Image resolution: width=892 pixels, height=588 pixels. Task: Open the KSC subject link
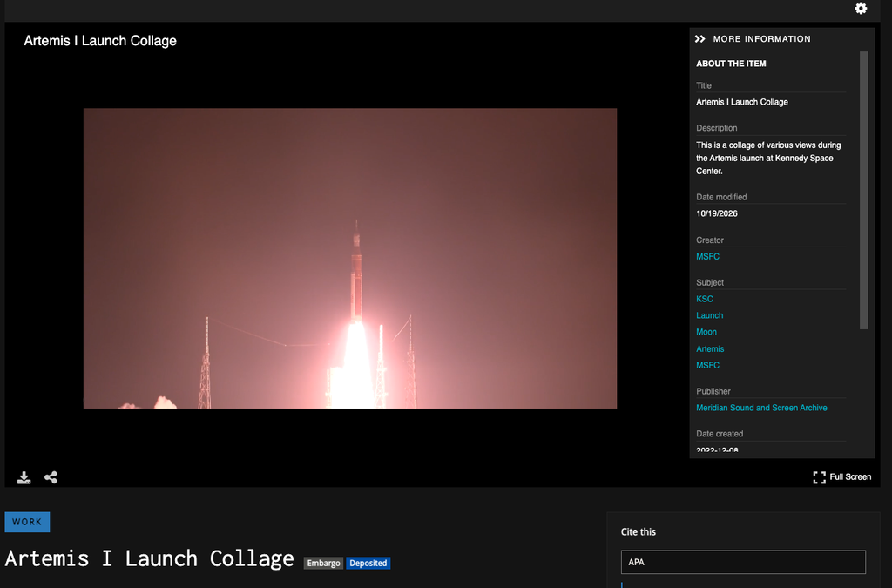coord(704,299)
